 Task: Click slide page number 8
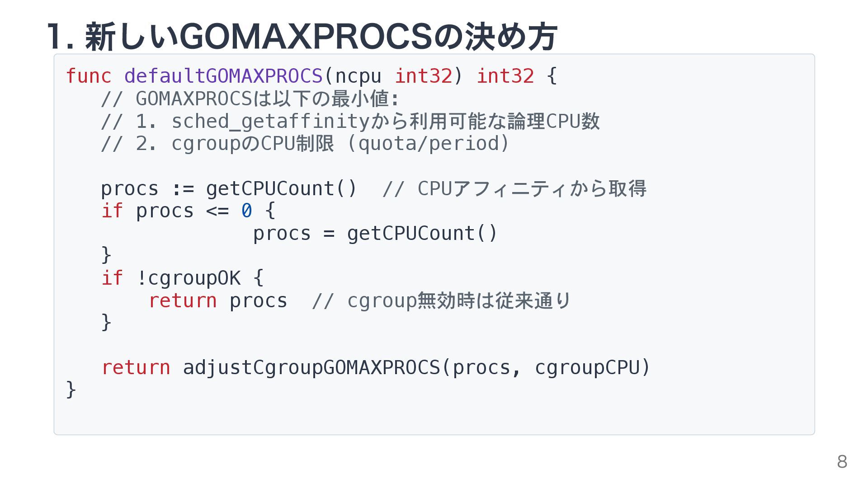coord(842,462)
